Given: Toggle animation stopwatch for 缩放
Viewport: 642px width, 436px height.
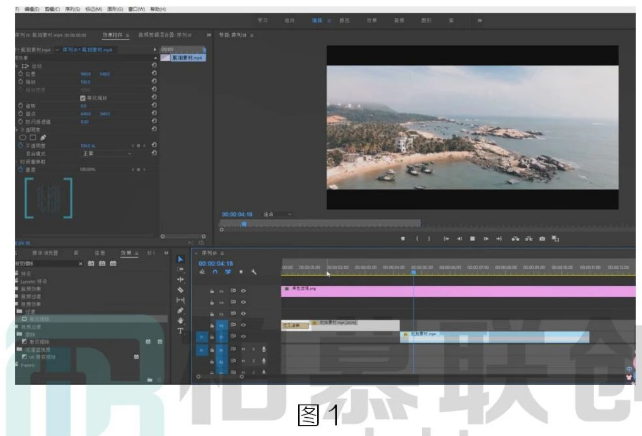Looking at the screenshot, I should (21, 82).
